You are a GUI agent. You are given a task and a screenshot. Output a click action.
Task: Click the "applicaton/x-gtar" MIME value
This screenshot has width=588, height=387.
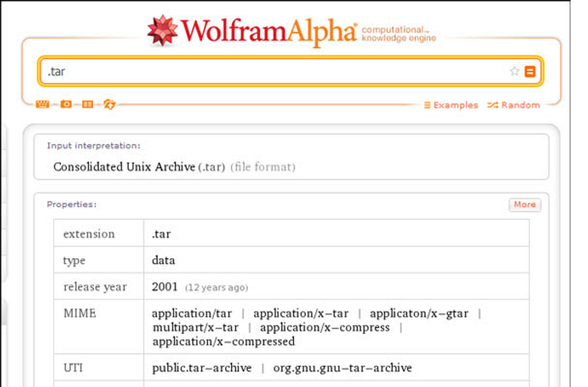419,313
